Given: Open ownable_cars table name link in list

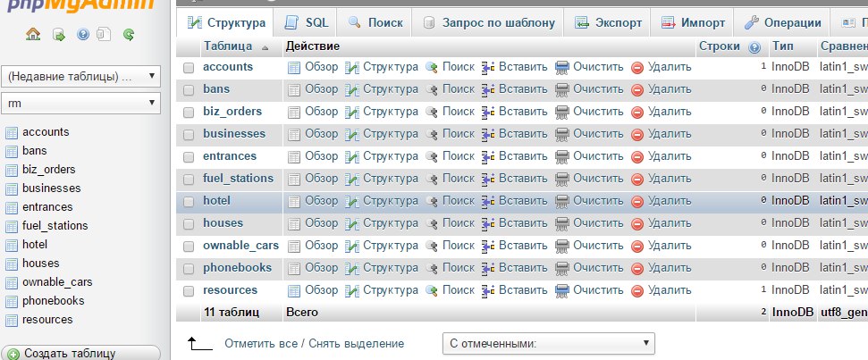Looking at the screenshot, I should coord(240,245).
